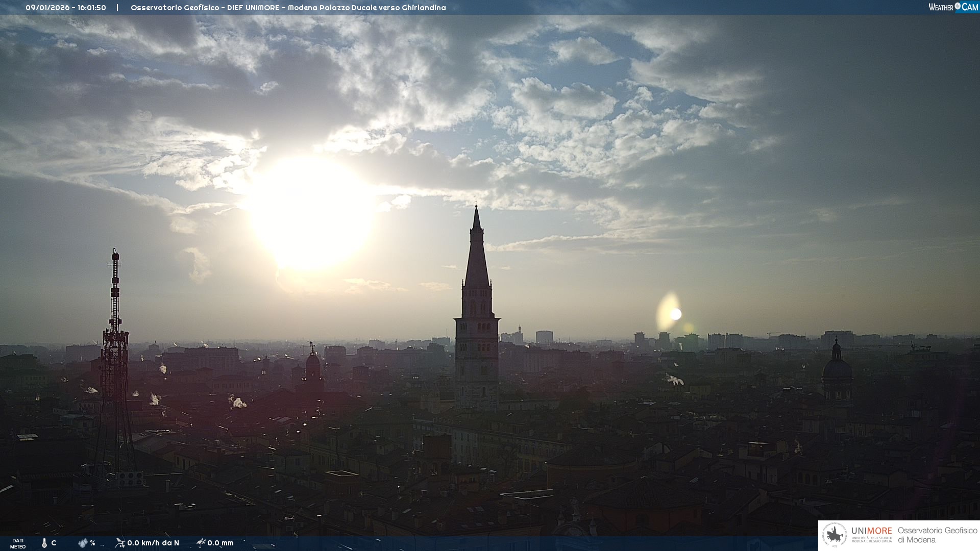Click the bright sun in sky

point(310,214)
